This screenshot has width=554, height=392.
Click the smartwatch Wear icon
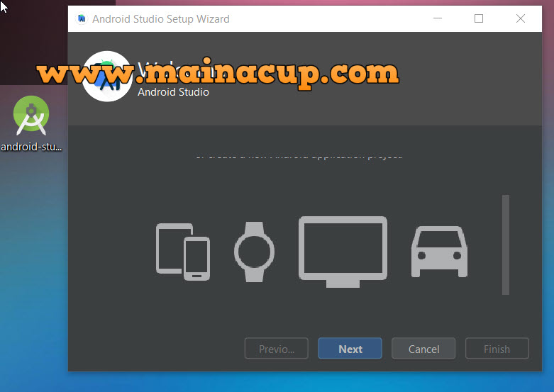(x=254, y=252)
